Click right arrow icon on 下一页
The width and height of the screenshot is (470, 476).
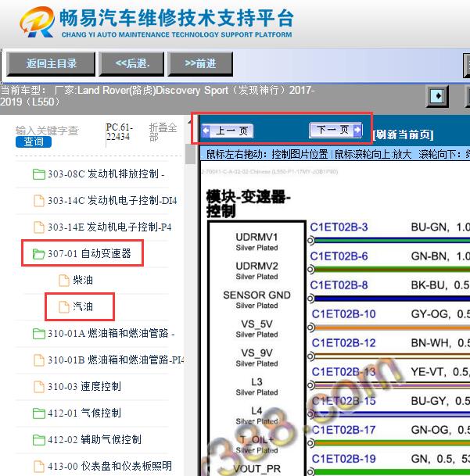click(357, 130)
